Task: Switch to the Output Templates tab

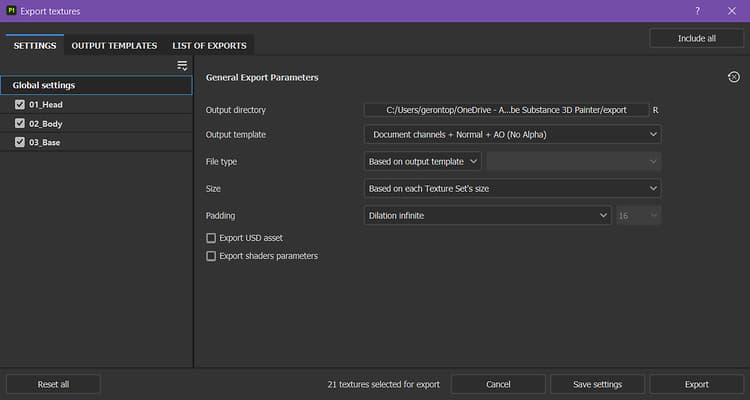Action: 114,45
